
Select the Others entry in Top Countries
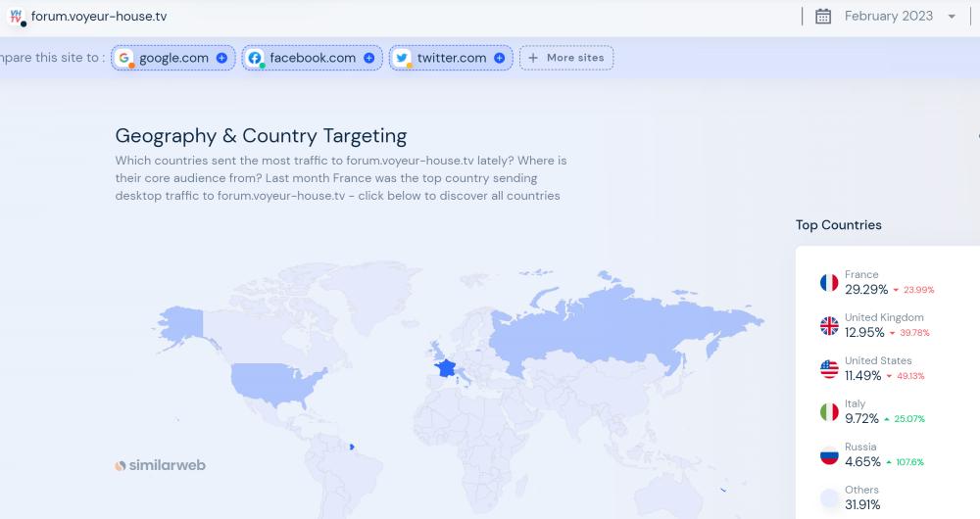click(861, 497)
